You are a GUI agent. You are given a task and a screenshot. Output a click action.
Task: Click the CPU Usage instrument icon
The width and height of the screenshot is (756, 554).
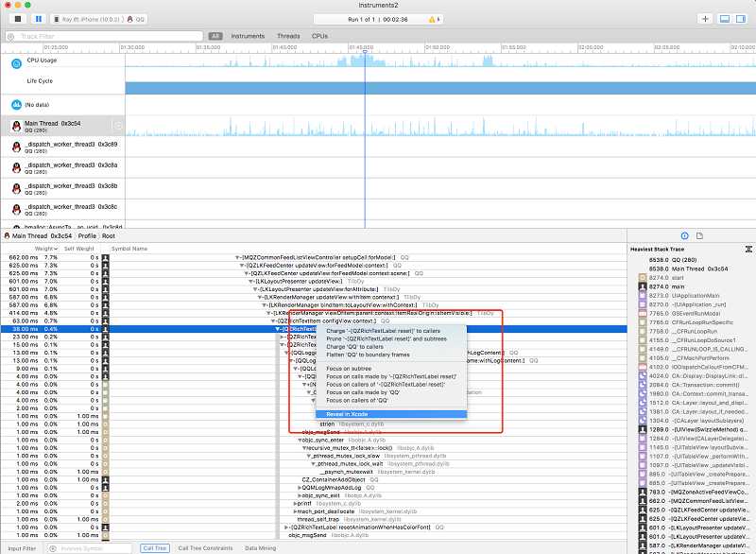tap(16, 63)
